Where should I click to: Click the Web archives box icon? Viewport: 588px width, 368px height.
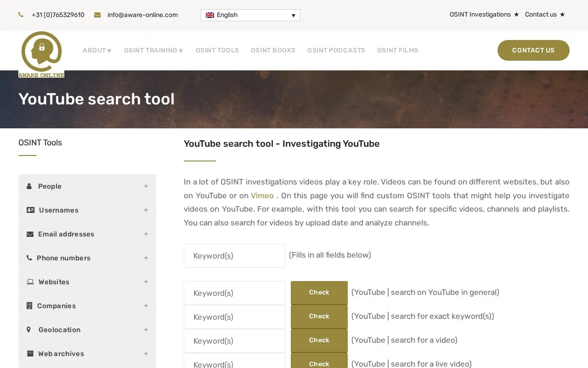tap(30, 354)
